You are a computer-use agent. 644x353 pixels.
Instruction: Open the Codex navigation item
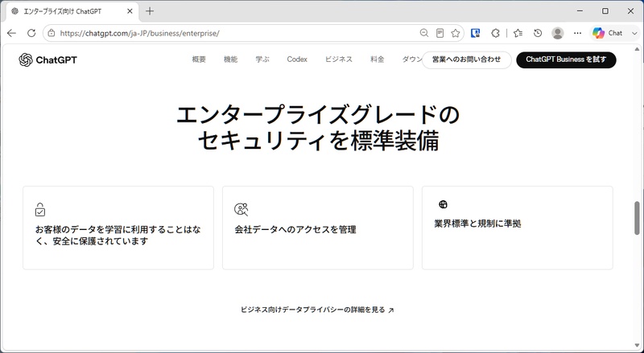(x=297, y=60)
